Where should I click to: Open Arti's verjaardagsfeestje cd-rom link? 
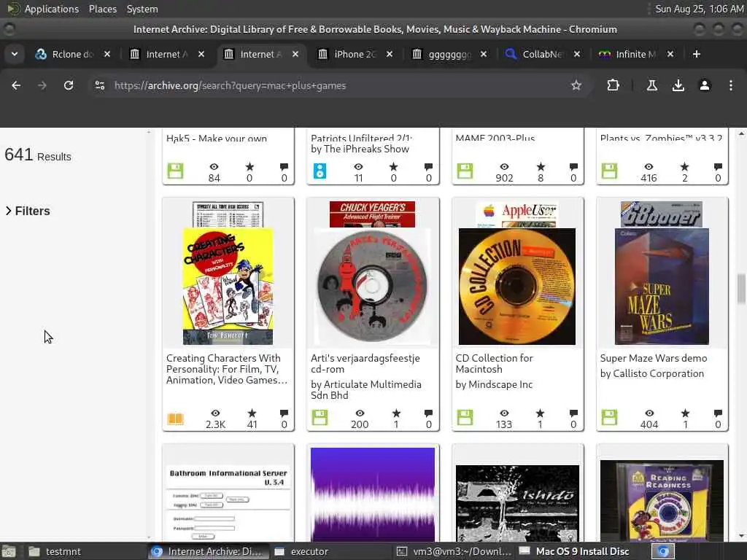tap(365, 363)
